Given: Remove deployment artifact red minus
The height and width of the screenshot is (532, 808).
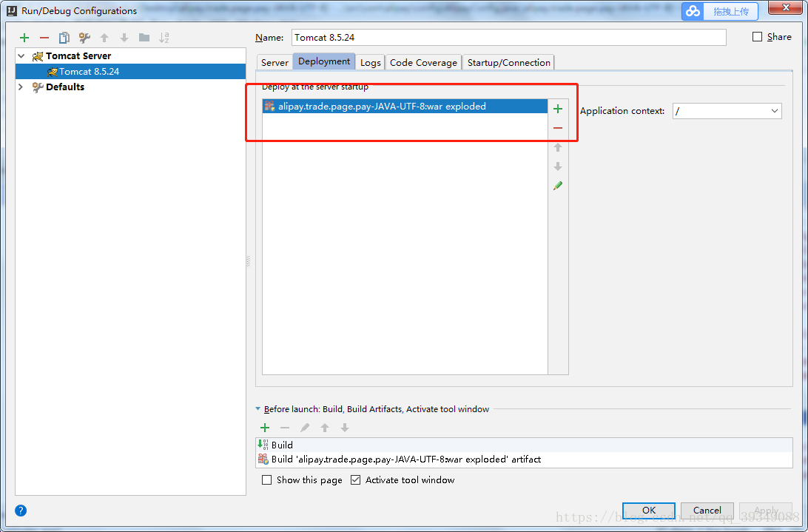Looking at the screenshot, I should 558,128.
